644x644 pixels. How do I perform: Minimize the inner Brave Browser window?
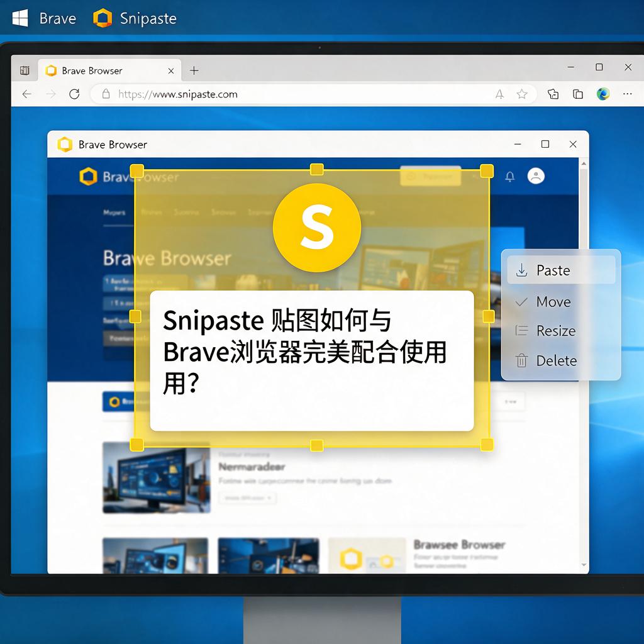(x=518, y=144)
